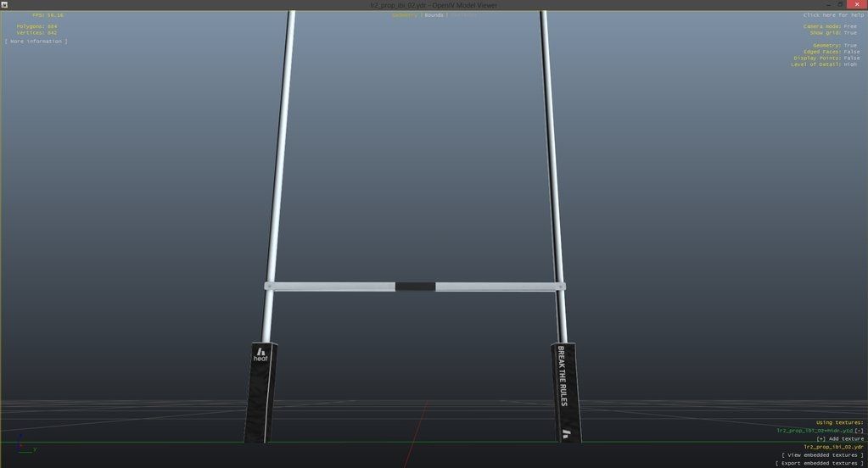
Task: Switch to the Bounds view tab
Action: pyautogui.click(x=434, y=15)
